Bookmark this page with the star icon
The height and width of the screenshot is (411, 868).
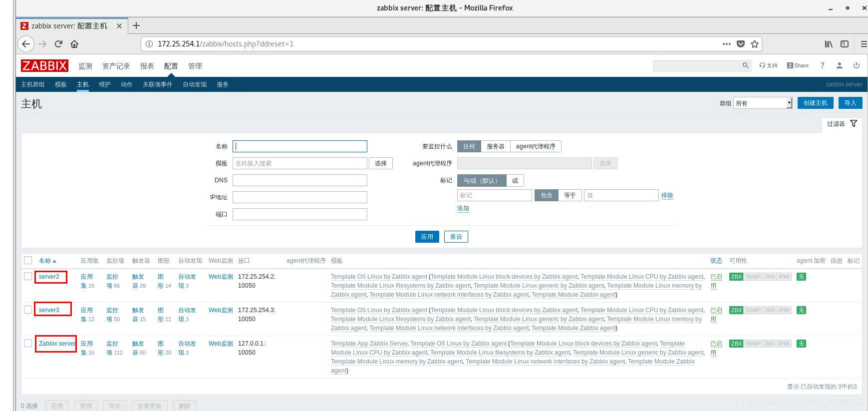pyautogui.click(x=755, y=44)
